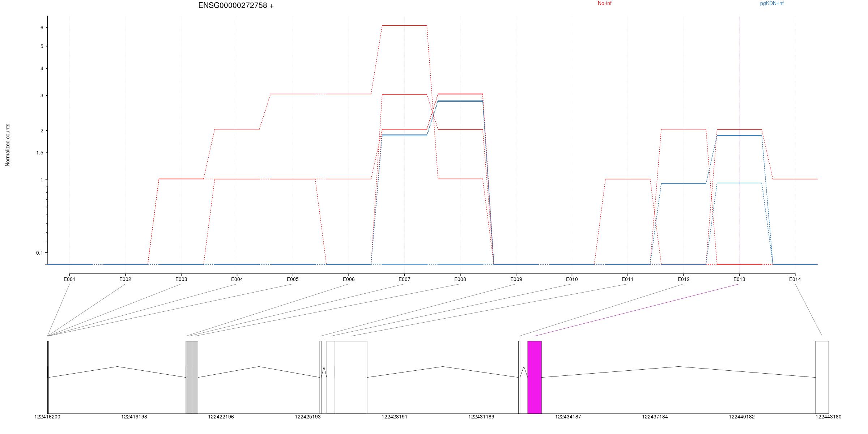Image resolution: width=868 pixels, height=434 pixels.
Task: Click the rightmost white exon box
Action: pyautogui.click(x=822, y=377)
